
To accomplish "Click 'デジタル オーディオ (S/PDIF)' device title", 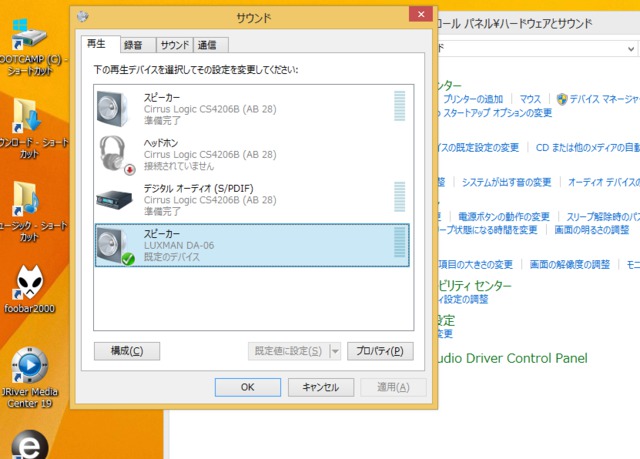I will tap(198, 188).
